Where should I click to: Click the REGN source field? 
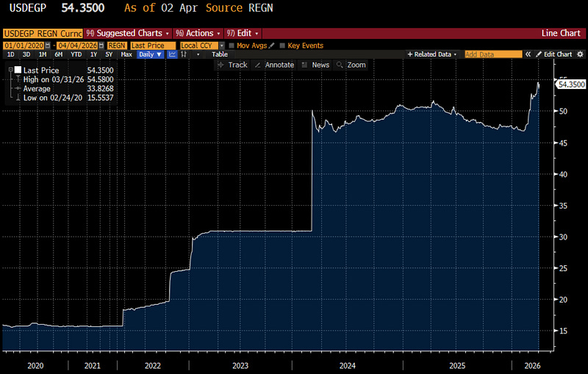pos(117,46)
